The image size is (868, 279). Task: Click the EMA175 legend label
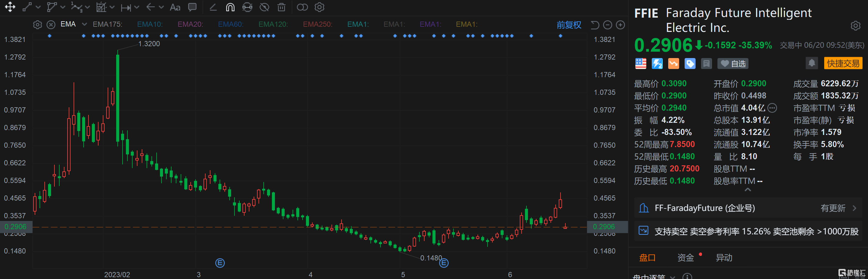point(107,24)
